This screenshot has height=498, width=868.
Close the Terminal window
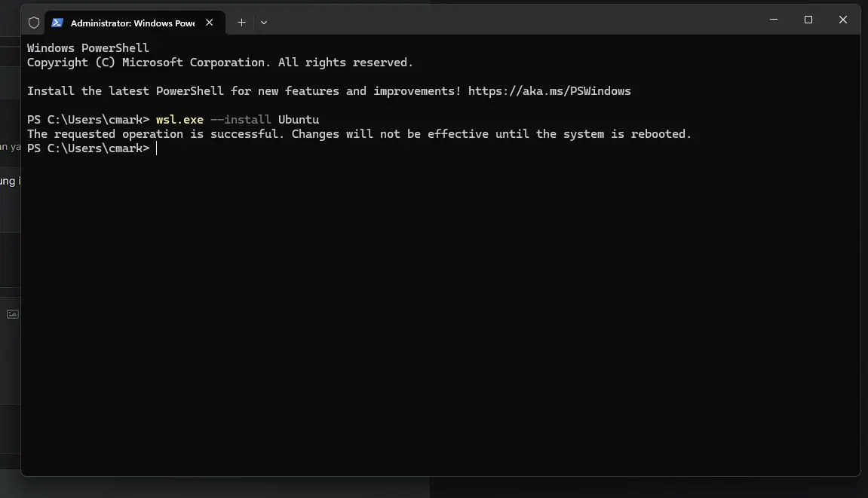(843, 20)
